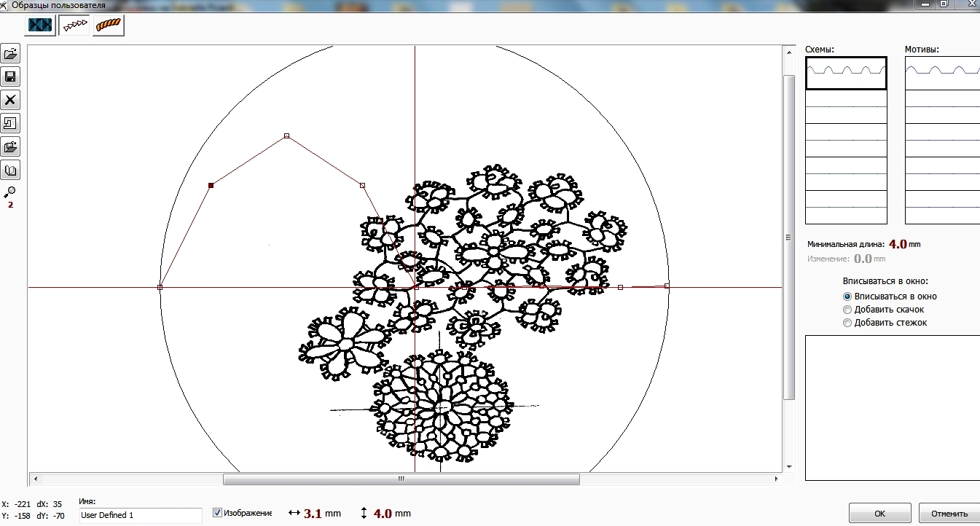
Task: Click the magnifier zoom tool
Action: tap(10, 192)
